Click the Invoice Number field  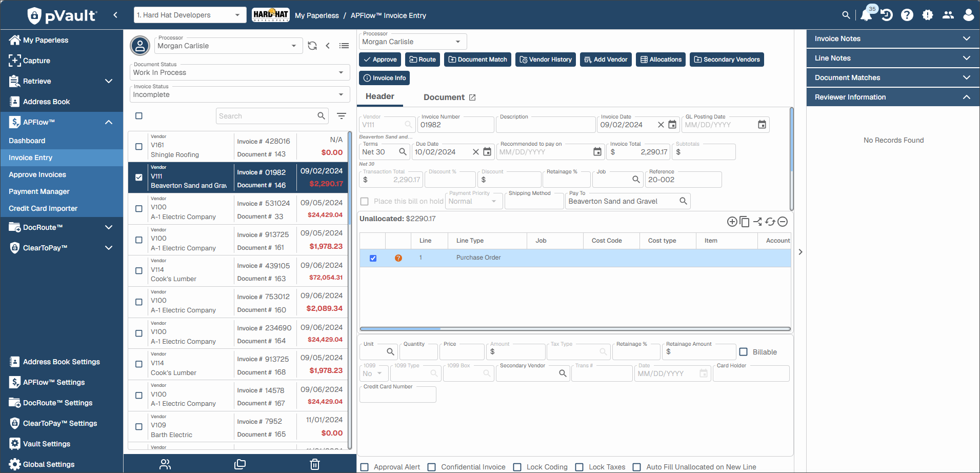(456, 125)
